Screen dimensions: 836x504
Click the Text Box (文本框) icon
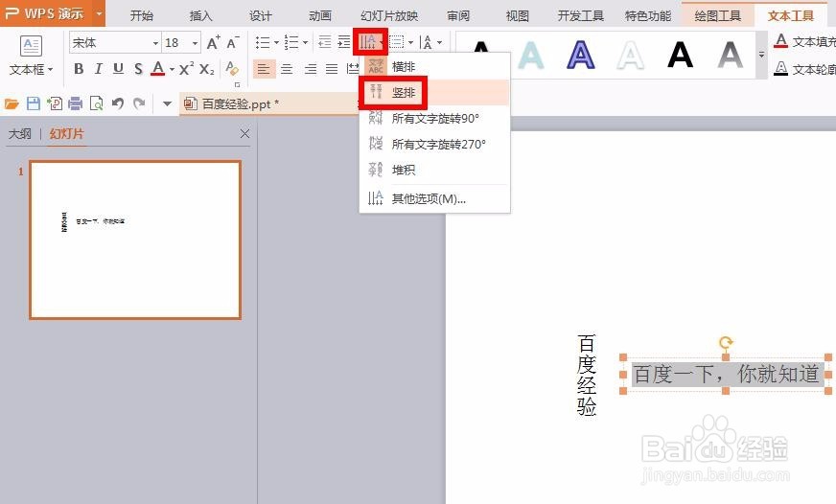31,46
